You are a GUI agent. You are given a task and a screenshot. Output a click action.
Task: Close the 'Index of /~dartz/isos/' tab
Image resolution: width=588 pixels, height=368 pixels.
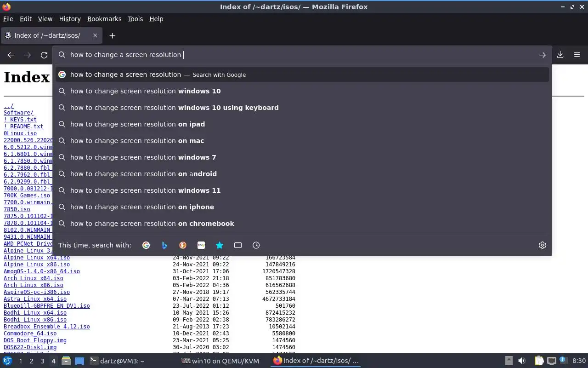coord(95,35)
